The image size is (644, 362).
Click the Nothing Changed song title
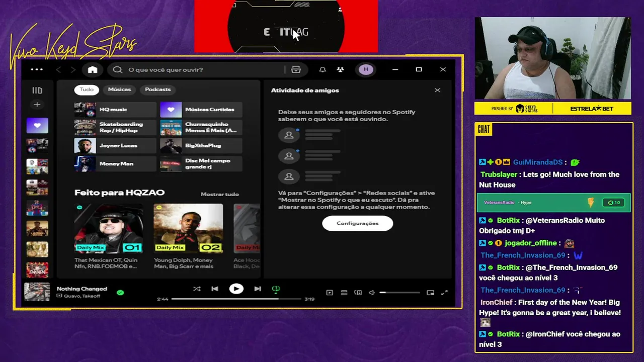click(x=82, y=289)
